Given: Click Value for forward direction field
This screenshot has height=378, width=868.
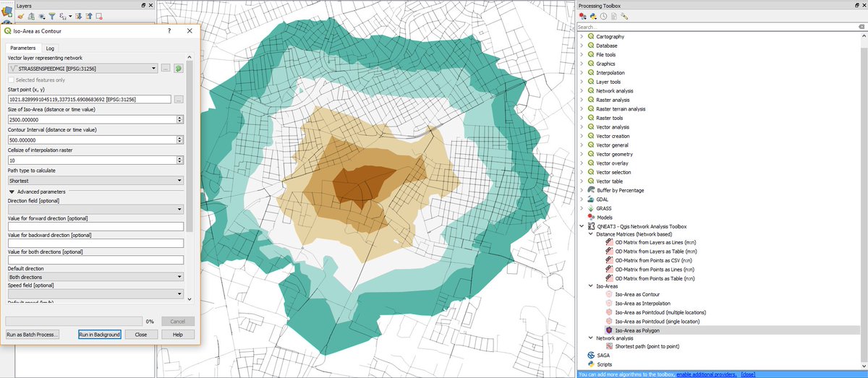Looking at the screenshot, I should [x=94, y=226].
